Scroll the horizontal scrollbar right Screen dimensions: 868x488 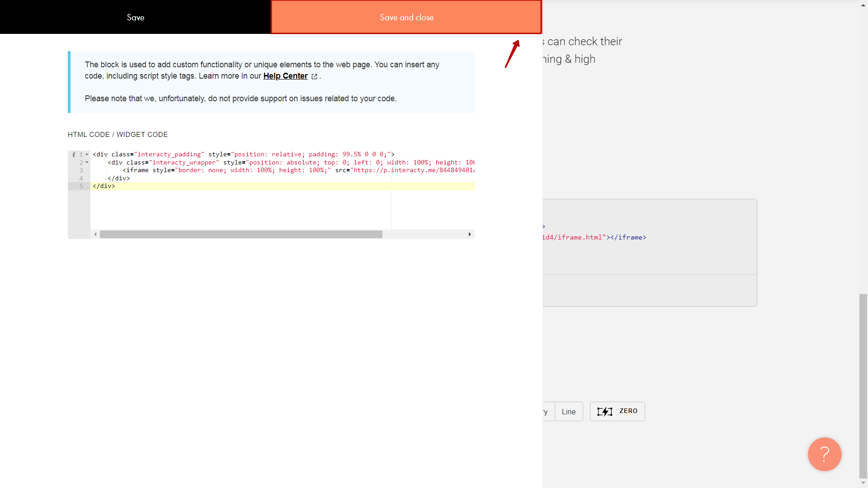click(x=469, y=234)
